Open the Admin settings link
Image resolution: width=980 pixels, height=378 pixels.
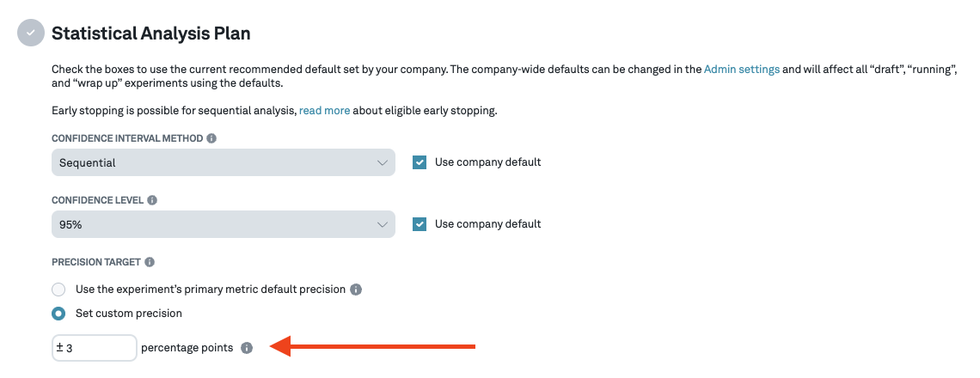point(741,70)
